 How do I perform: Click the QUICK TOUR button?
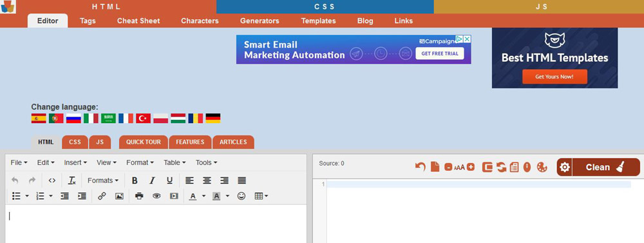(144, 142)
